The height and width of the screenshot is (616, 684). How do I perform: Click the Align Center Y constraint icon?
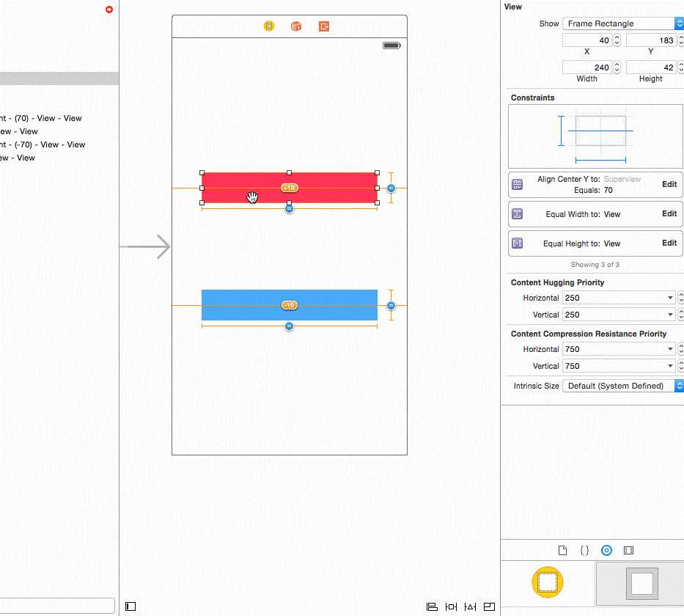[518, 185]
